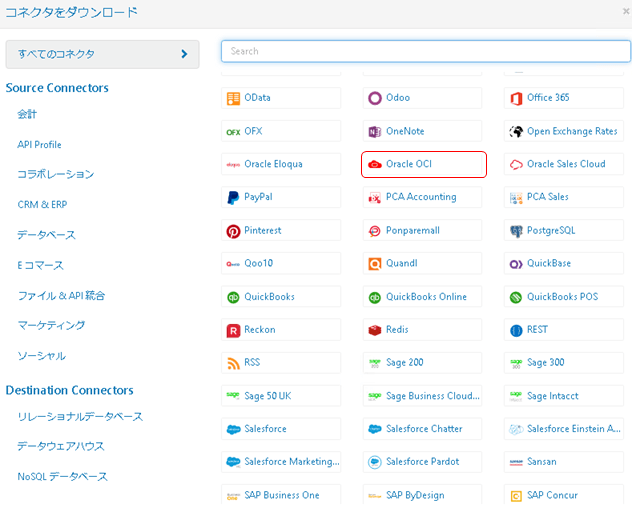Click the OneNote icon
This screenshot has height=516, width=632.
click(x=375, y=131)
